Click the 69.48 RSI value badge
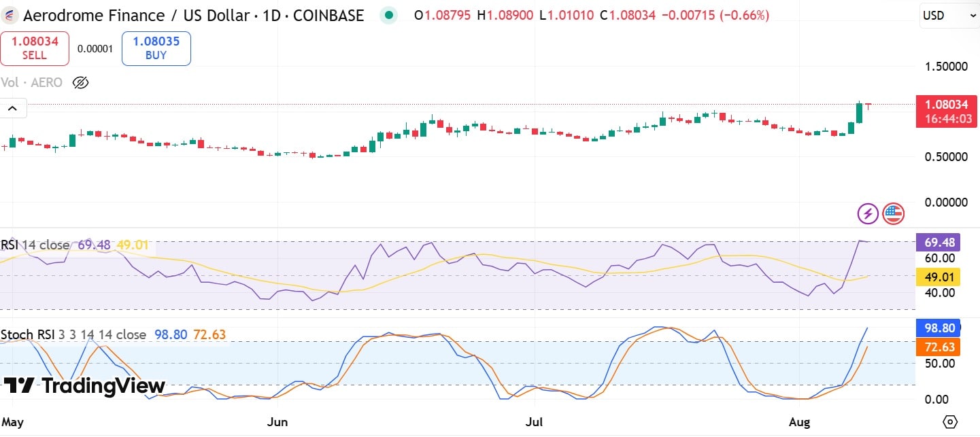This screenshot has height=437, width=980. 938,242
